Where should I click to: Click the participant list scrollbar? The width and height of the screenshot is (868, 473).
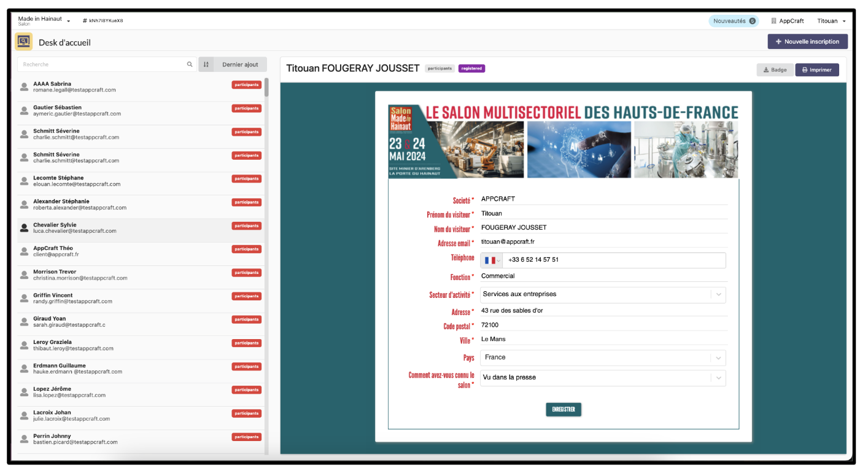click(266, 87)
